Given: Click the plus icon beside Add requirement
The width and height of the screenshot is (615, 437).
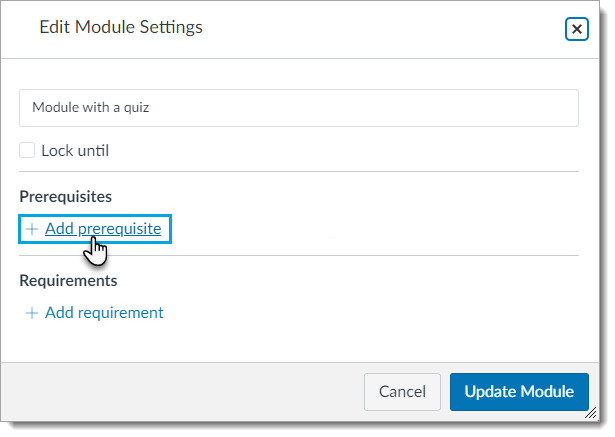Looking at the screenshot, I should click(32, 313).
